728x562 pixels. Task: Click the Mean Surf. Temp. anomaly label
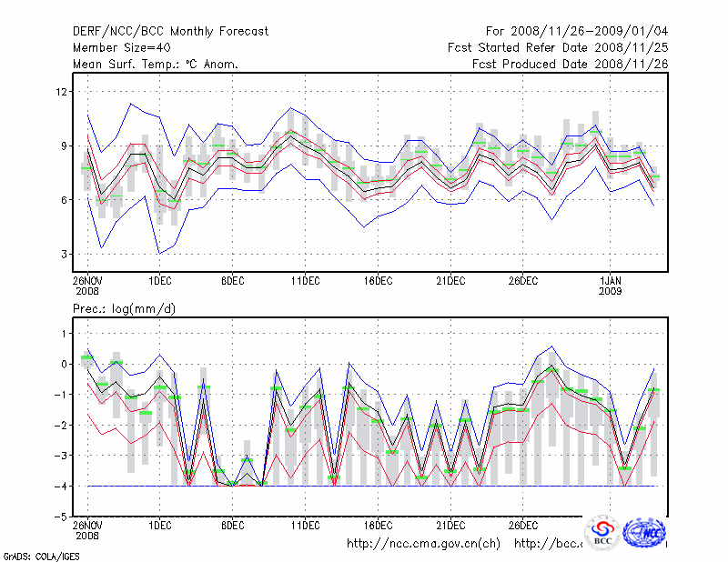(x=156, y=65)
